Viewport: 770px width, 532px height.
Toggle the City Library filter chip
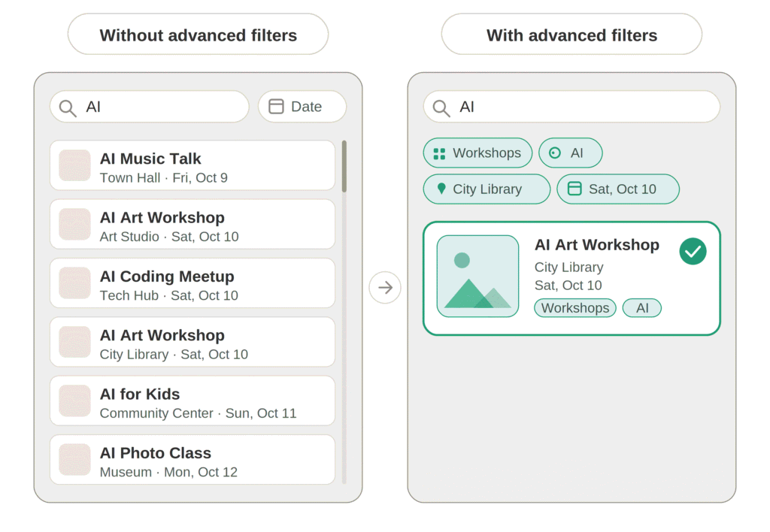tap(487, 189)
